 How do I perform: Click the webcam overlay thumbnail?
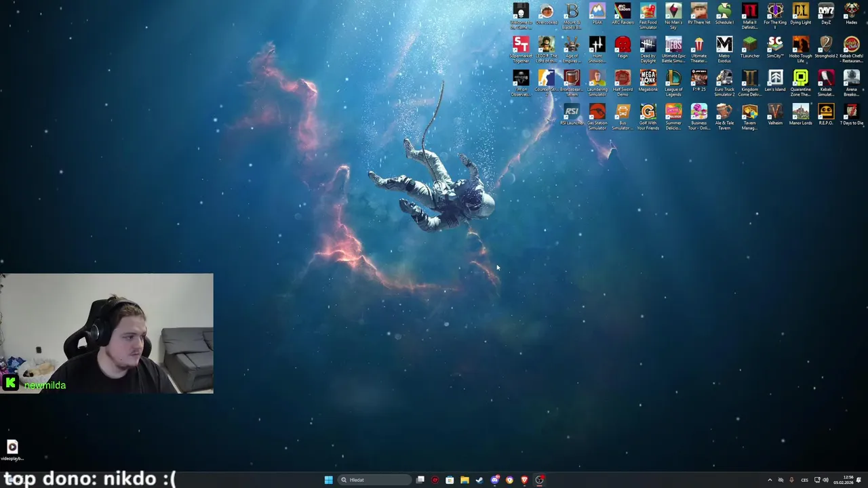(x=106, y=333)
